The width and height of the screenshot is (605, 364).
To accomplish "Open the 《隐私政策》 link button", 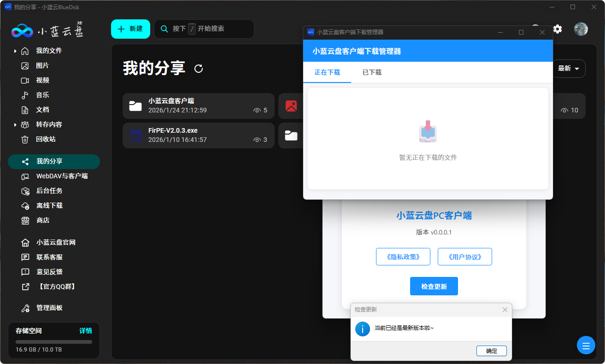I will (x=403, y=257).
